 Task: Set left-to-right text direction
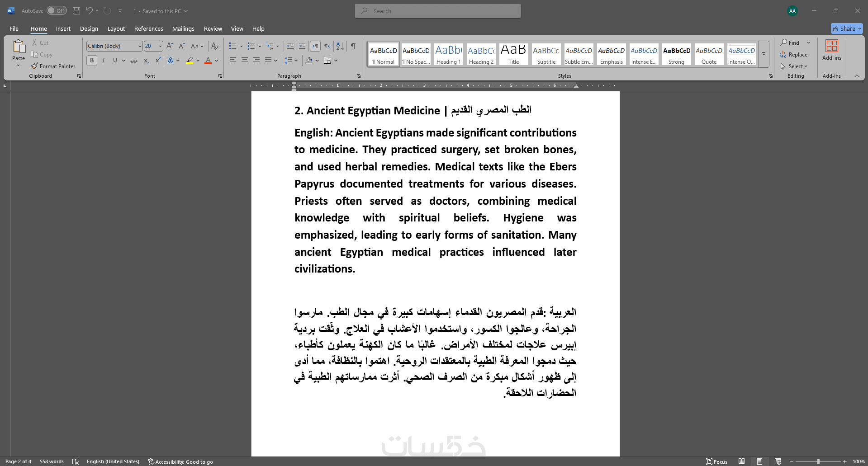tap(315, 46)
